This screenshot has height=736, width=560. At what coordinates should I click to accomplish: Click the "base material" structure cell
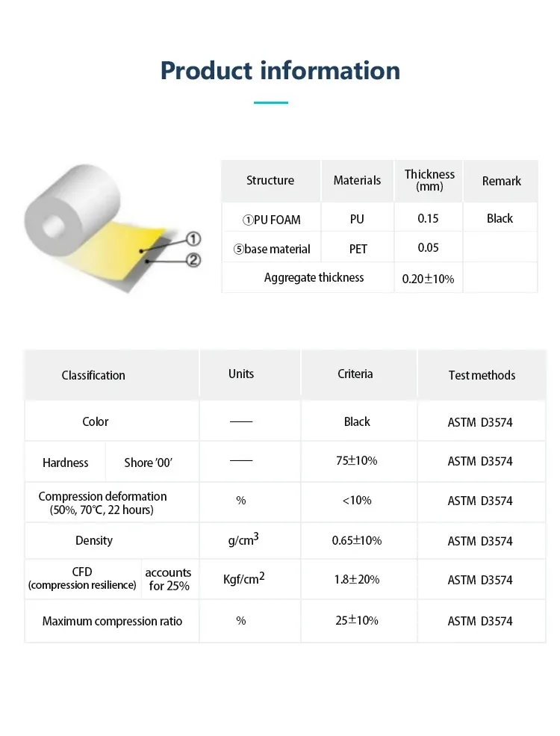272,249
